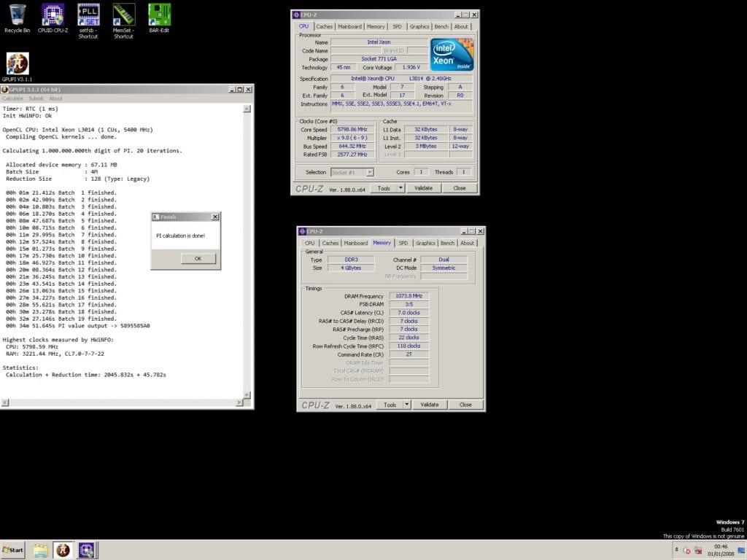Select the BAR-Edit desktop icon
The image size is (747, 560).
click(x=159, y=18)
